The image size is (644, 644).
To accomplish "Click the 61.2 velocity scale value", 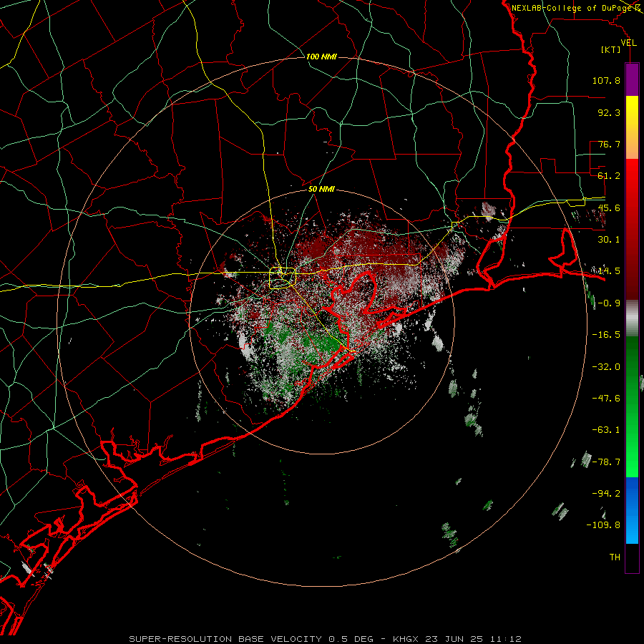I will pos(609,176).
